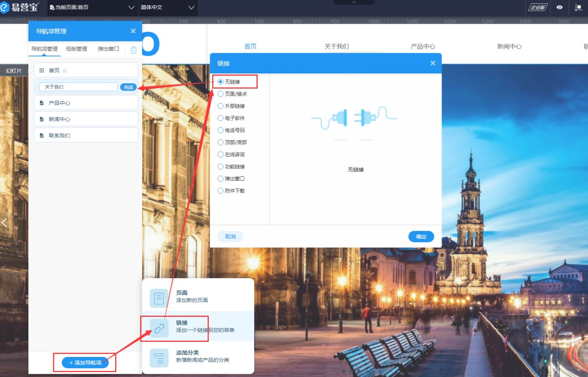588x377 pixels.
Task: Click the drag handle grid icon beside 首页
Action: click(x=42, y=71)
